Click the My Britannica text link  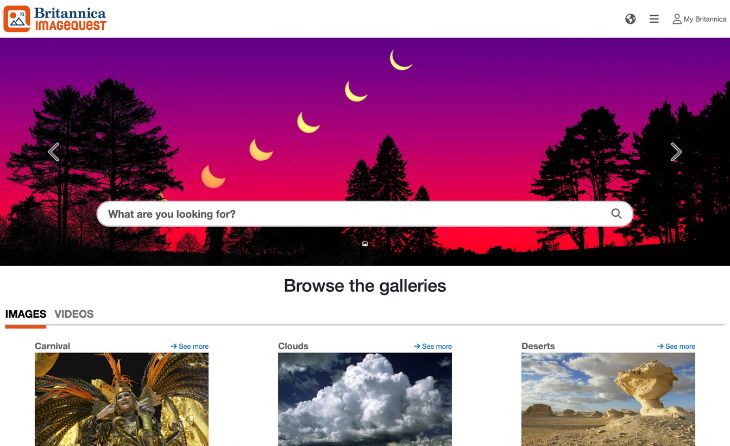pyautogui.click(x=705, y=19)
